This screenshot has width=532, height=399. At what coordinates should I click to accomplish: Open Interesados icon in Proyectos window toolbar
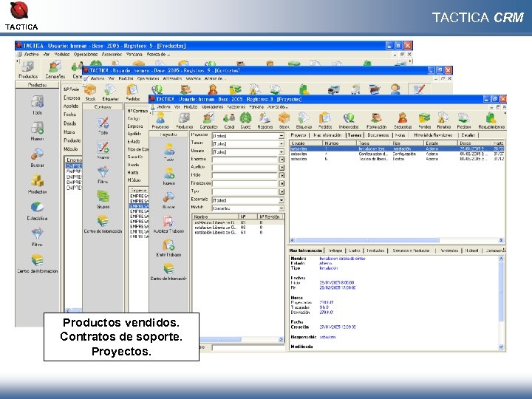[349, 120]
